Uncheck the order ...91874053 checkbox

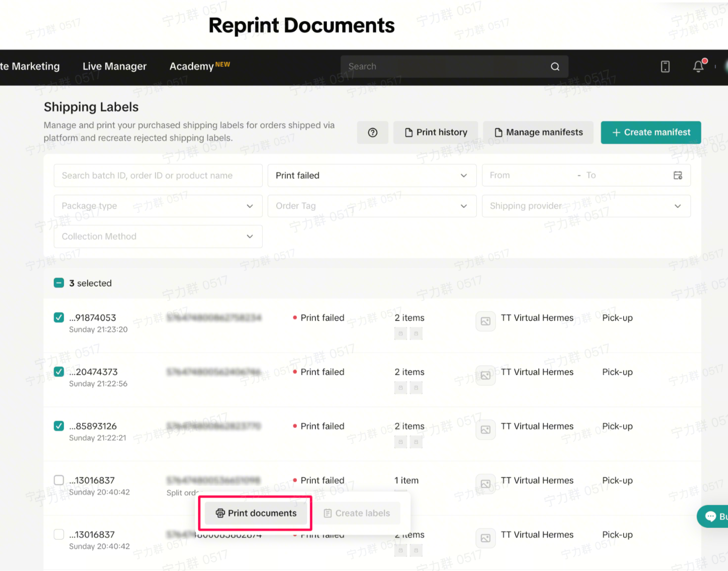tap(59, 318)
